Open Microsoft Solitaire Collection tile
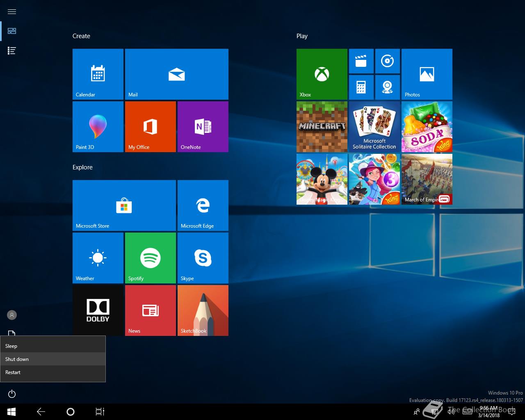The width and height of the screenshot is (525, 420). tap(374, 127)
